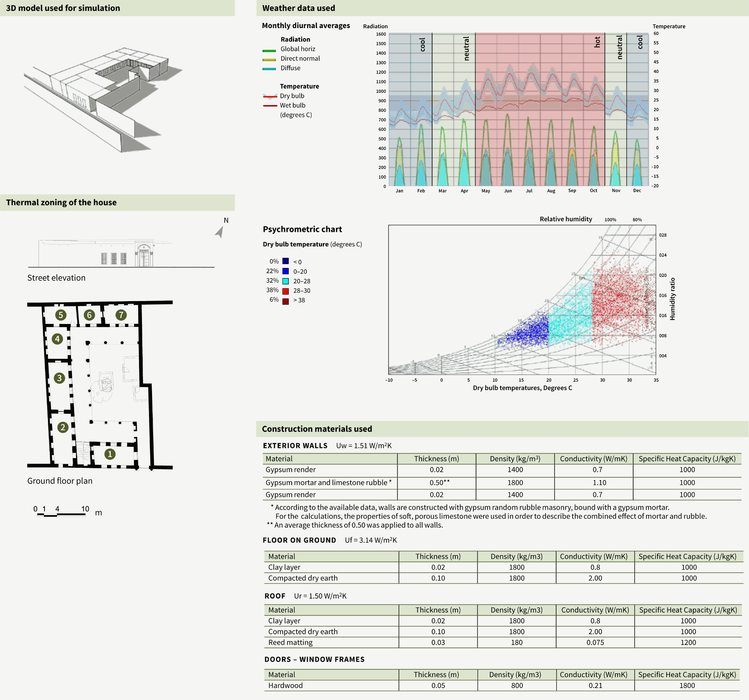
Task: Click the Reed matting table row
Action: (x=291, y=642)
